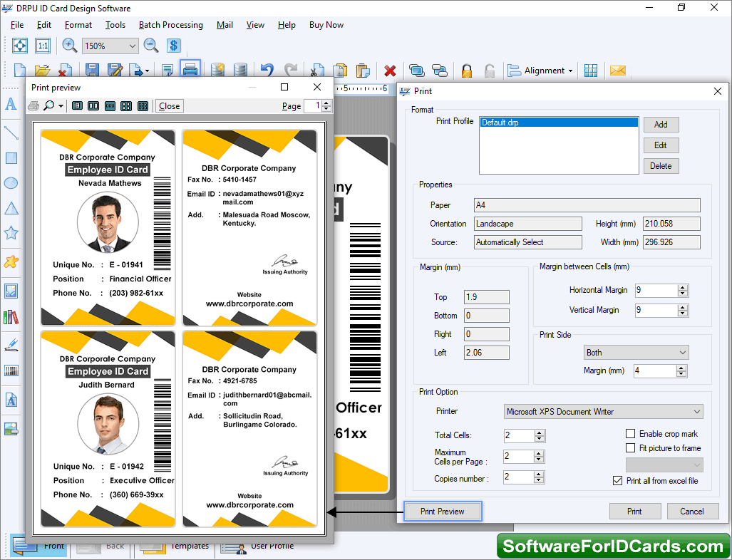Click Cancel in the Print dialog
This screenshot has height=560, width=732.
[x=692, y=512]
